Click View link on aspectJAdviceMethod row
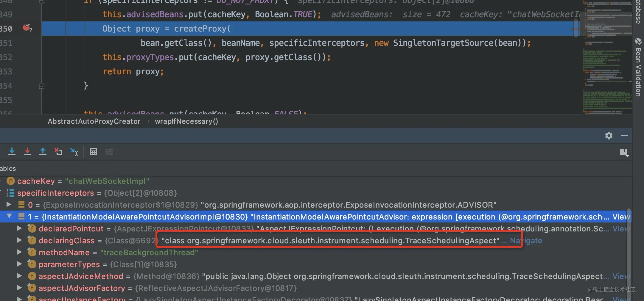This screenshot has width=644, height=301. 621,276
